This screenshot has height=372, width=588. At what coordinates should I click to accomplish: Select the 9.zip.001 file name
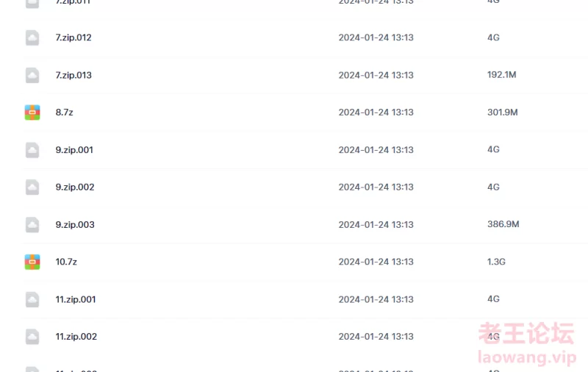tap(74, 150)
